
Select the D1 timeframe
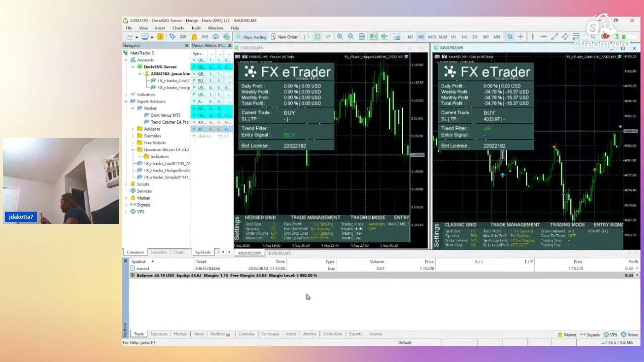point(475,37)
